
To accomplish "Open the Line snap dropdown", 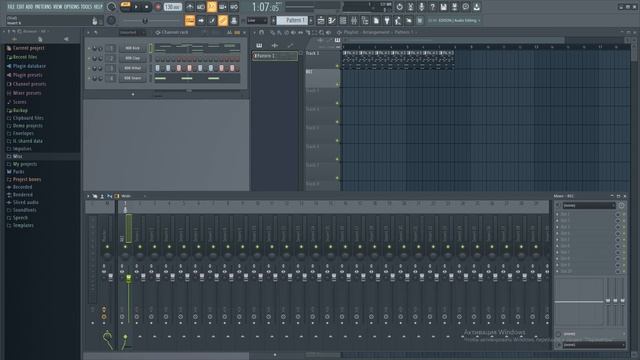I will [x=257, y=20].
